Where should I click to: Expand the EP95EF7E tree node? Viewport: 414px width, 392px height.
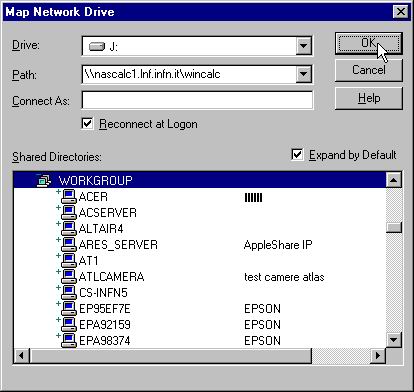coord(58,304)
